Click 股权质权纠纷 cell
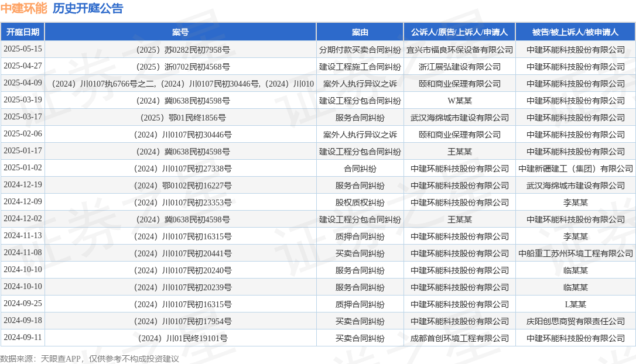 pos(360,203)
